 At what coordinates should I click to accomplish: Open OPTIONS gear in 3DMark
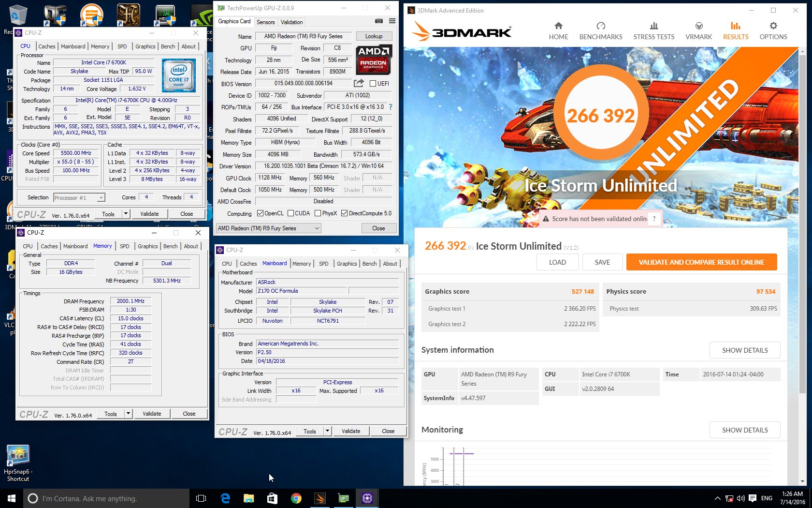tap(773, 31)
